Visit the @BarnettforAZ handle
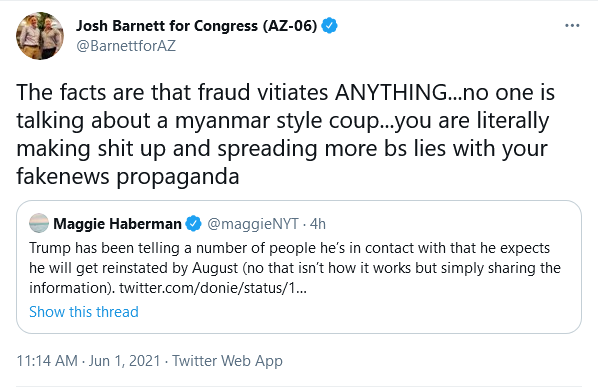598x387 pixels. [x=126, y=46]
